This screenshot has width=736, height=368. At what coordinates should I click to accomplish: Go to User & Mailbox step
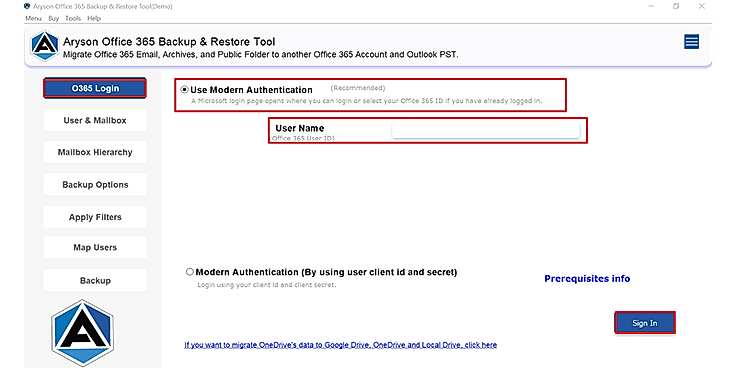(x=95, y=120)
